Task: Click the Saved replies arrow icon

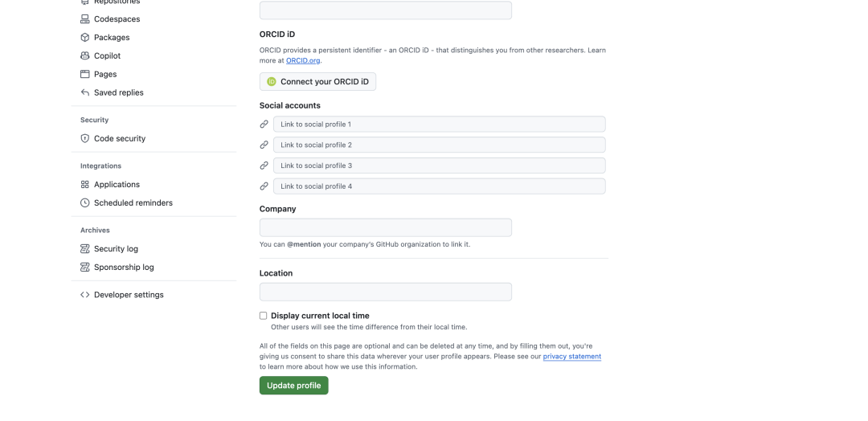Action: tap(84, 92)
